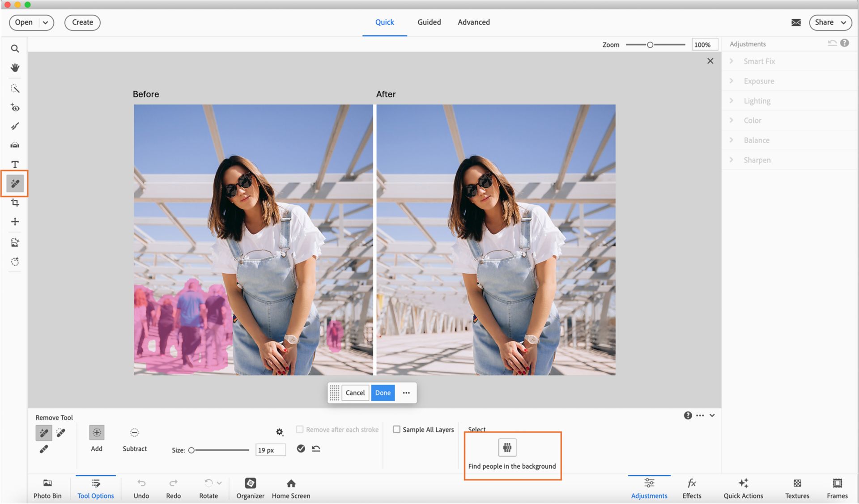This screenshot has width=859, height=504.
Task: Select the Whiten Teeth tool
Action: 15,126
